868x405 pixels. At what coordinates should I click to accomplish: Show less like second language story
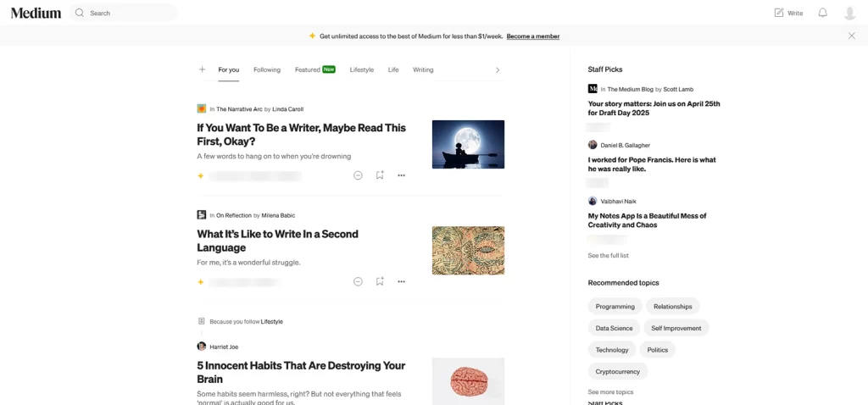pyautogui.click(x=358, y=281)
